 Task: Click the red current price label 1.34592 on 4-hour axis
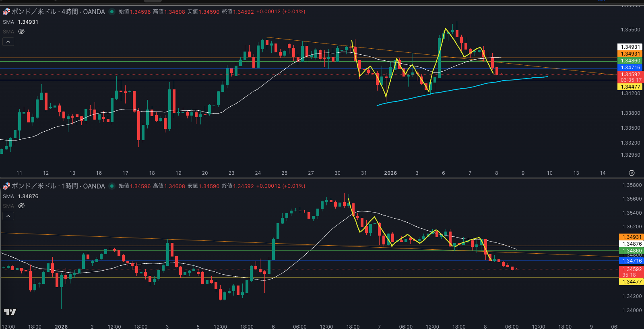point(630,74)
